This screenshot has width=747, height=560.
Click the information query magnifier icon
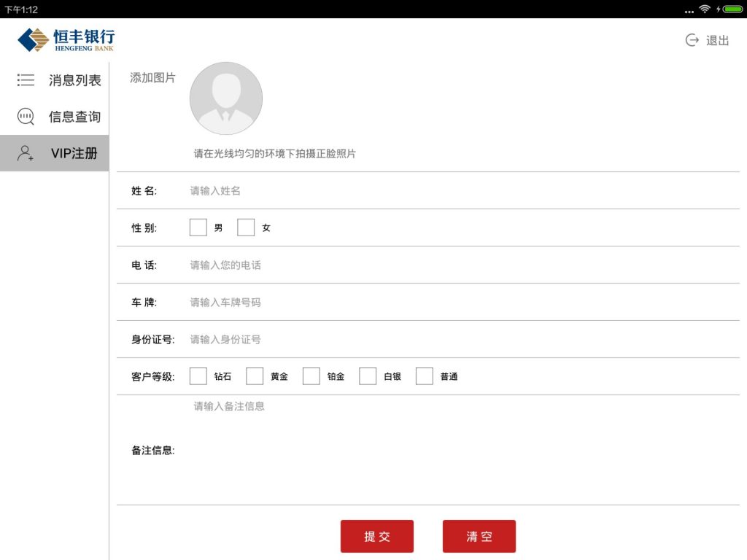(26, 117)
